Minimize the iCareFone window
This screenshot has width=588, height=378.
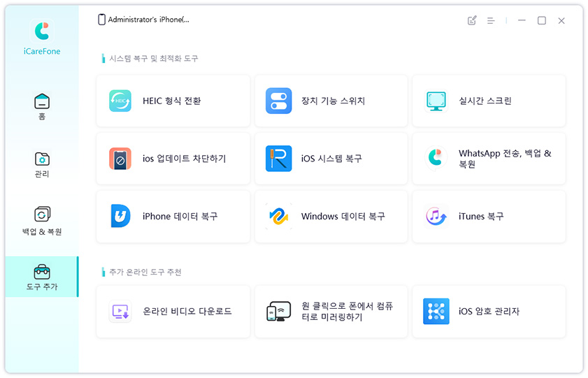(x=522, y=20)
